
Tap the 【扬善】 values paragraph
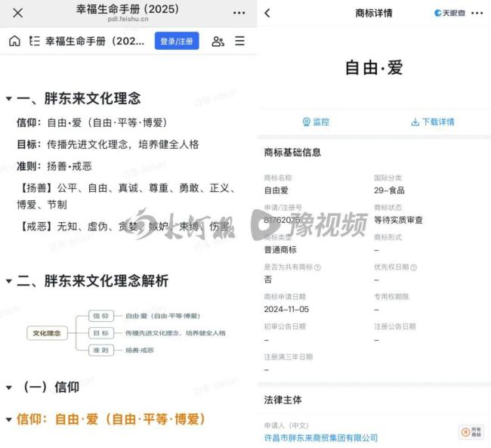click(x=126, y=196)
